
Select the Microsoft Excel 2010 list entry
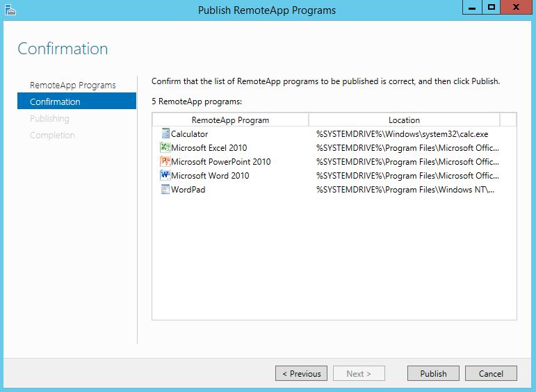(209, 148)
